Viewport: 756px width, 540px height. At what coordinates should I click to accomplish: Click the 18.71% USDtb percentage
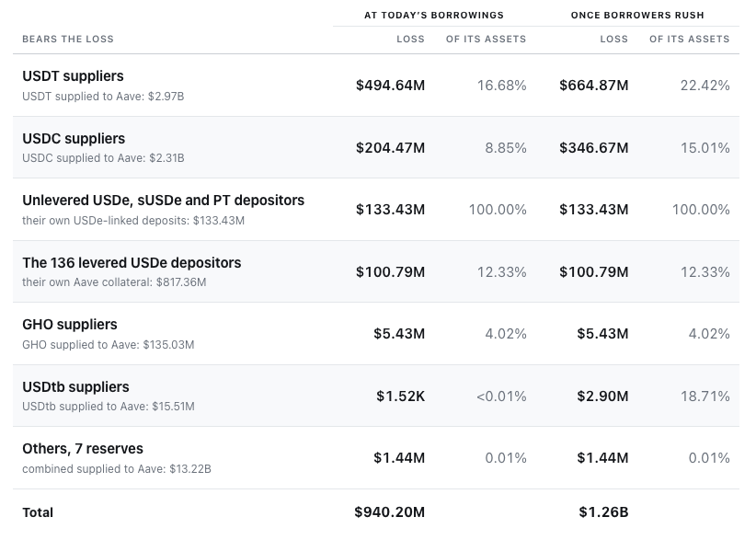pos(704,396)
